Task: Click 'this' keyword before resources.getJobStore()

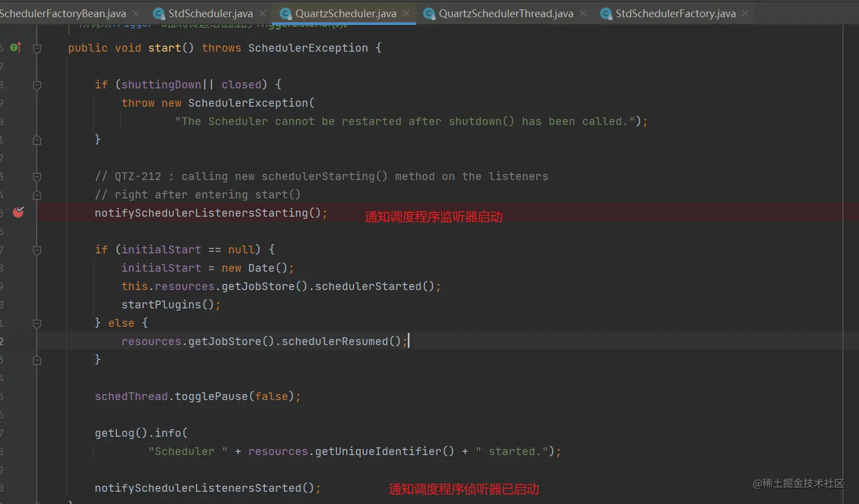Action: (x=135, y=286)
